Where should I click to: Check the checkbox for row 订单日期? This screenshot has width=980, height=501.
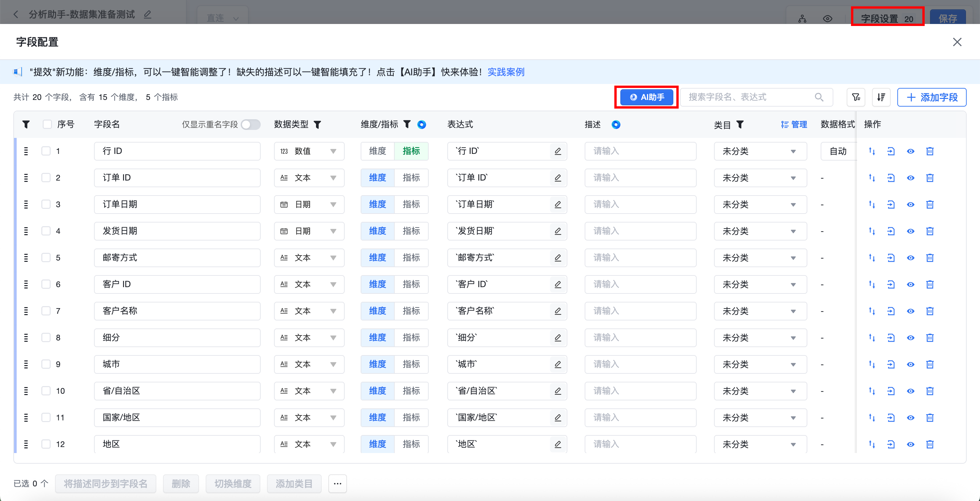tap(46, 204)
